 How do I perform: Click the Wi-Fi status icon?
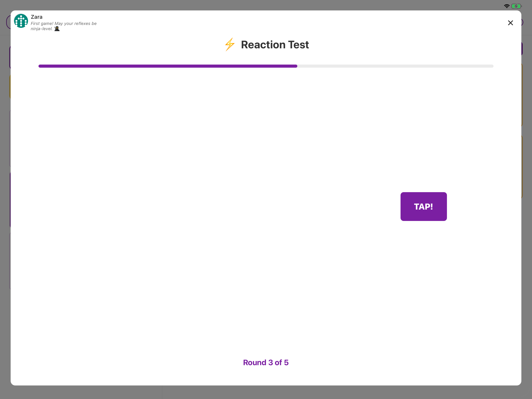(x=506, y=6)
